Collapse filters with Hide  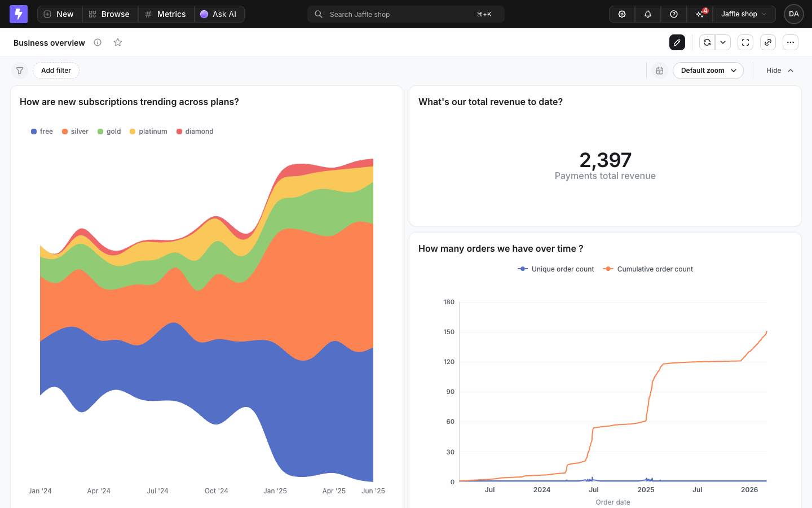click(780, 71)
